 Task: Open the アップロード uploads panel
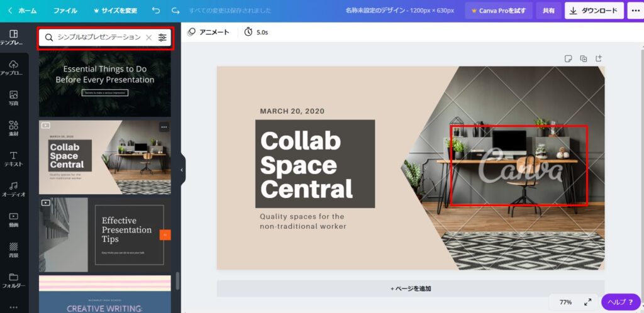coord(14,68)
